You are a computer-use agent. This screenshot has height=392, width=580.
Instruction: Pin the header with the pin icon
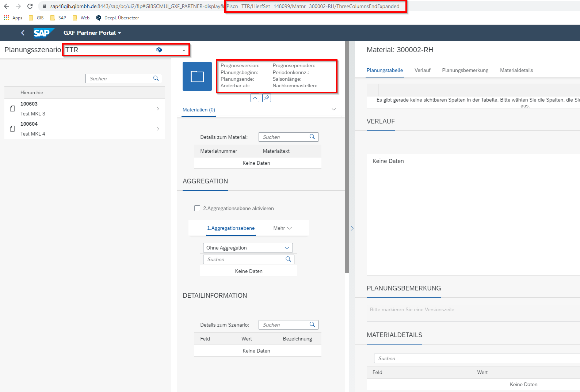pyautogui.click(x=267, y=98)
